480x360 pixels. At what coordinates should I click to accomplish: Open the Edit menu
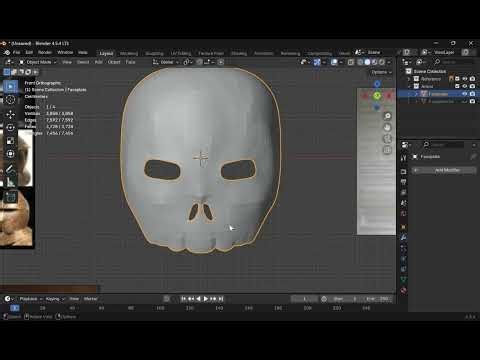pyautogui.click(x=29, y=53)
